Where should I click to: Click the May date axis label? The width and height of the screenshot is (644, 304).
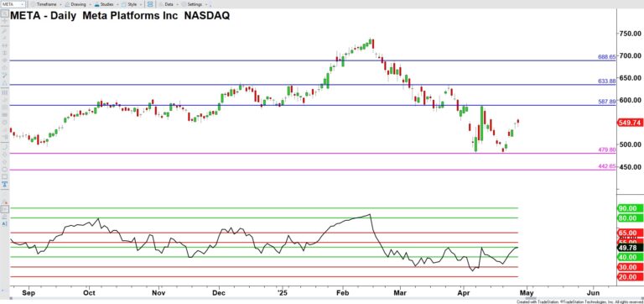coord(527,293)
